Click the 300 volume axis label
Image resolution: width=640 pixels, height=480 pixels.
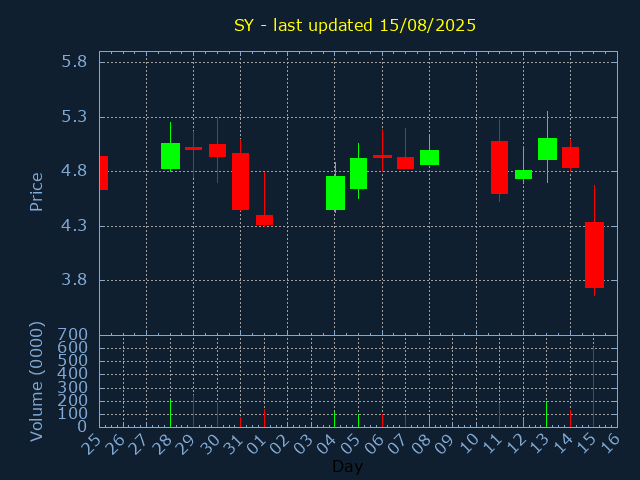(73, 387)
